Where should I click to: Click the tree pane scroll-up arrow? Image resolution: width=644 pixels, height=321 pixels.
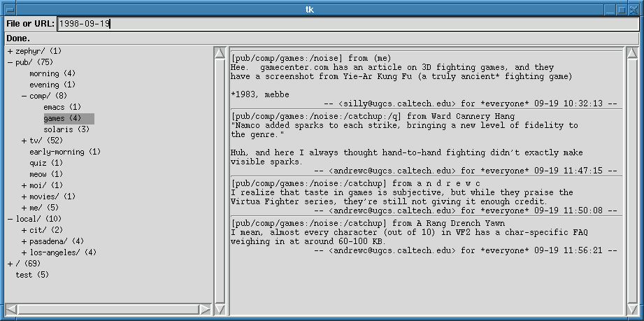(220, 52)
